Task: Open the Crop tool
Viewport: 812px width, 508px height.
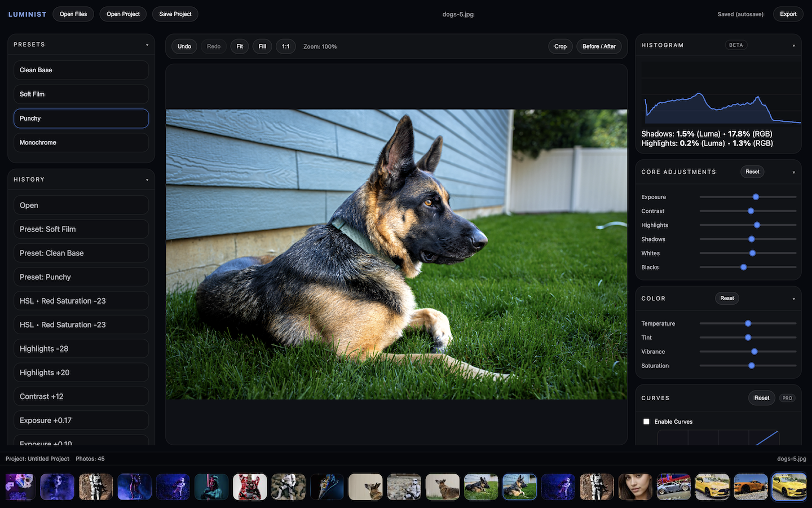Action: pyautogui.click(x=561, y=46)
